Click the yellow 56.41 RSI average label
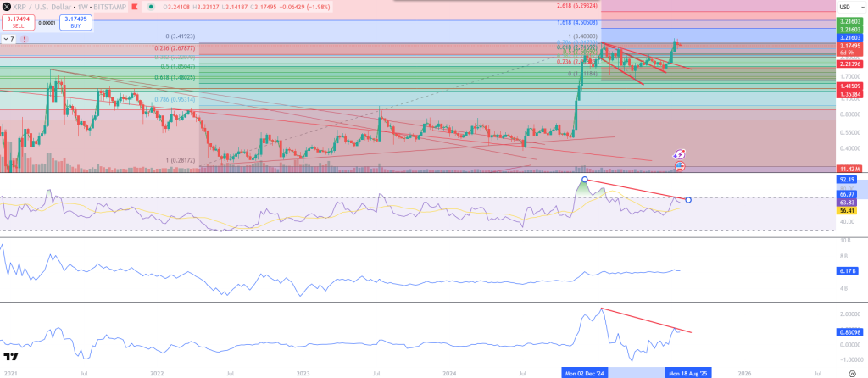The width and height of the screenshot is (868, 378). [846, 210]
